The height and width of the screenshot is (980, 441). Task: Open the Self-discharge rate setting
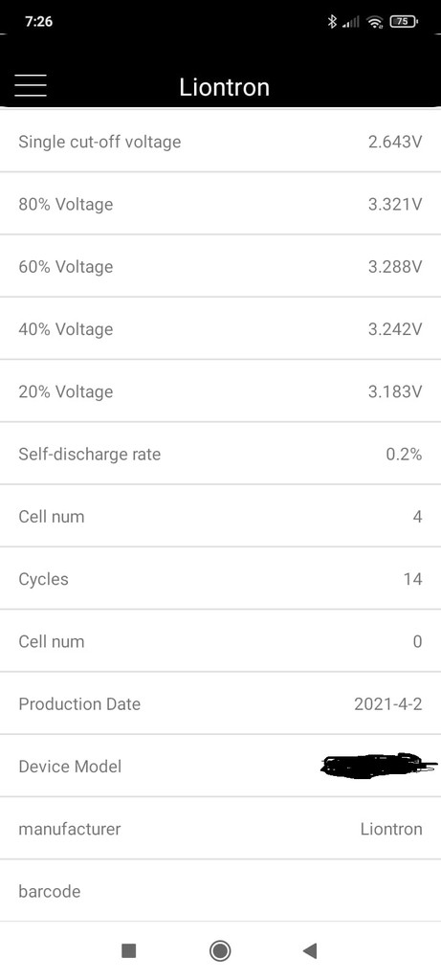[220, 454]
